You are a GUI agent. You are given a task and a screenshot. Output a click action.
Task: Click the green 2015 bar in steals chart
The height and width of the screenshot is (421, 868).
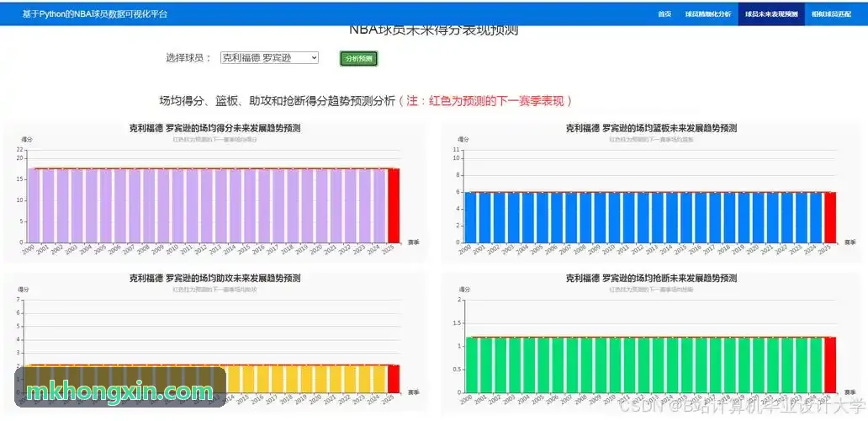(x=686, y=365)
